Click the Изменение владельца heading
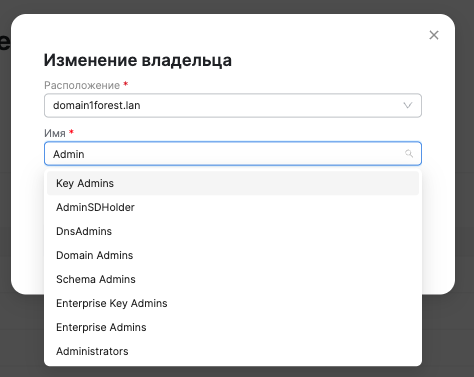474x377 pixels. coord(138,60)
